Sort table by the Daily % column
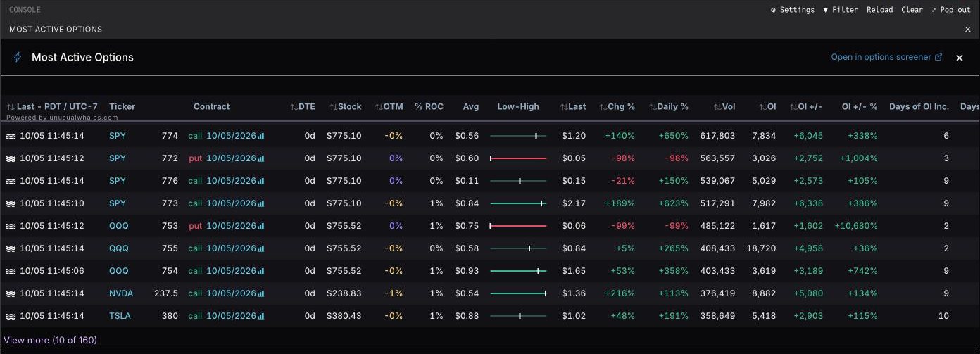The height and width of the screenshot is (354, 980). (669, 106)
